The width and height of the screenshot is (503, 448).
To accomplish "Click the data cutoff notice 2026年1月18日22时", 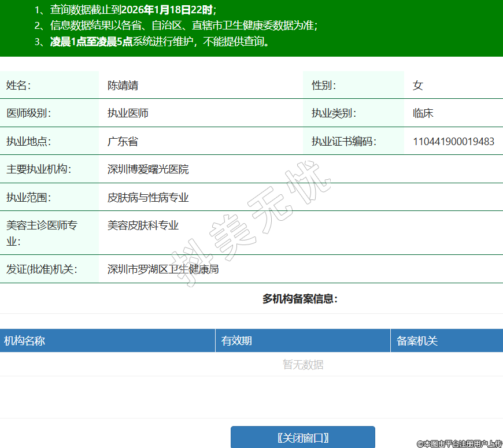I will [x=167, y=9].
